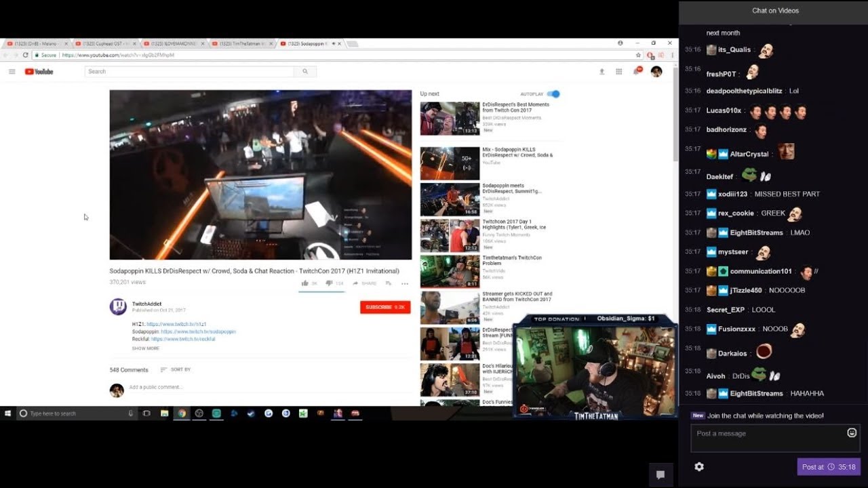Open the Windows Start button
The height and width of the screenshot is (488, 868).
[x=7, y=413]
